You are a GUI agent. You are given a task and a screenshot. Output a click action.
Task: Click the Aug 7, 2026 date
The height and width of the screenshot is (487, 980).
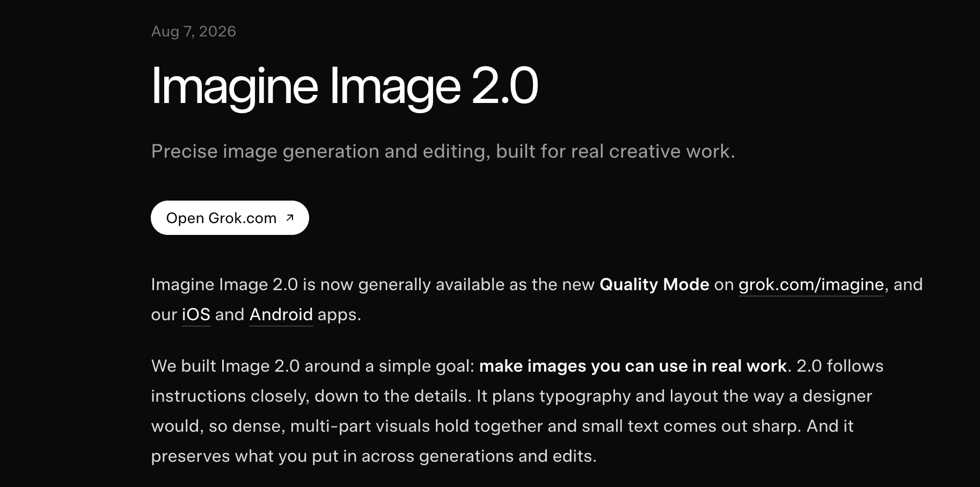tap(194, 32)
